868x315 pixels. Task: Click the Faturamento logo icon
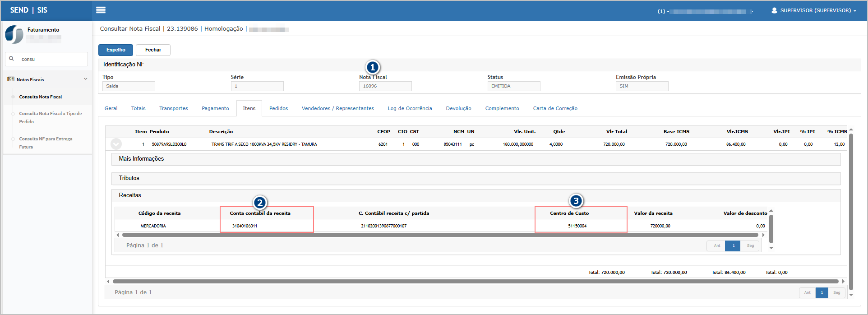[14, 34]
